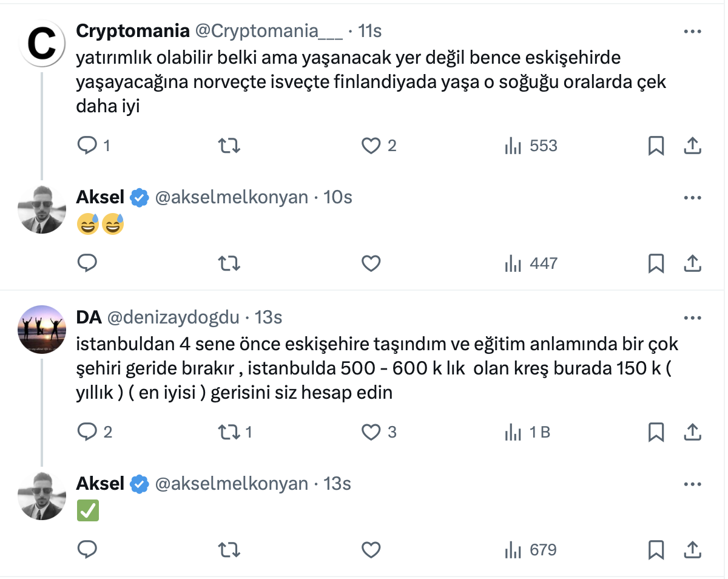Image resolution: width=728 pixels, height=579 pixels.
Task: Reply to Aksel's laughing emoji tweet
Action: (x=88, y=263)
